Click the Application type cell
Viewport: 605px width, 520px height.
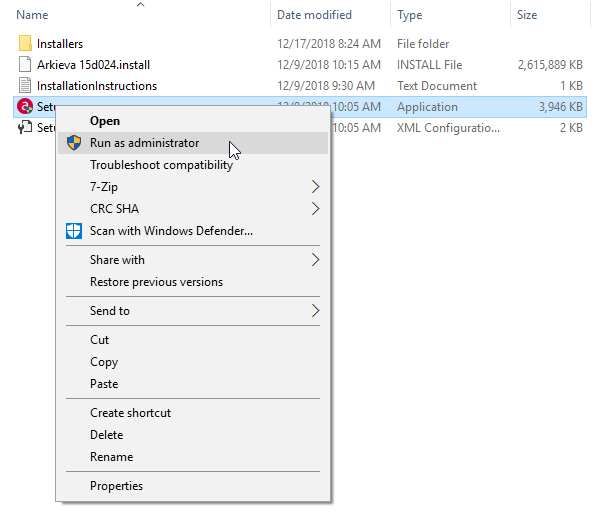pyautogui.click(x=427, y=107)
